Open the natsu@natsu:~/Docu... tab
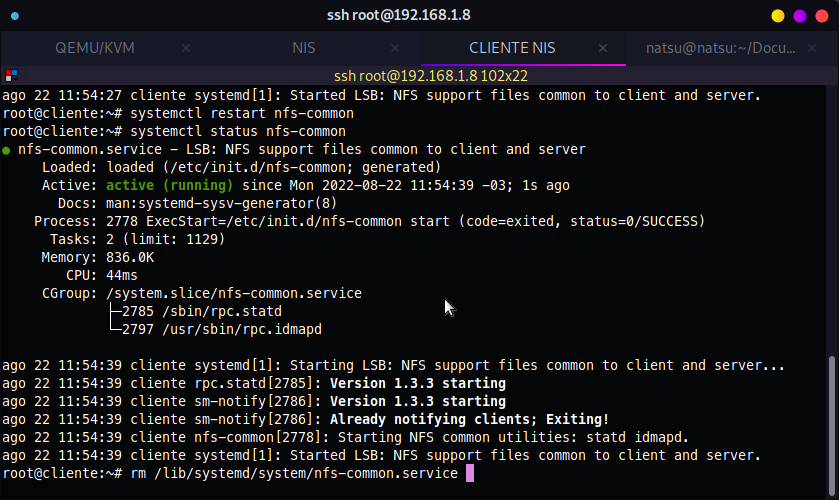This screenshot has height=500, width=839. point(720,48)
